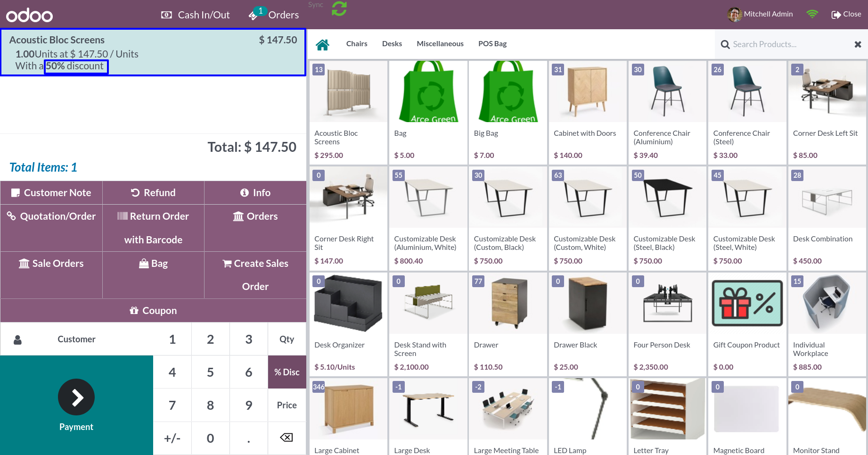Screen dimensions: 868x455
Task: Add Customizable Desk (Custom, Black)
Action: (508, 218)
